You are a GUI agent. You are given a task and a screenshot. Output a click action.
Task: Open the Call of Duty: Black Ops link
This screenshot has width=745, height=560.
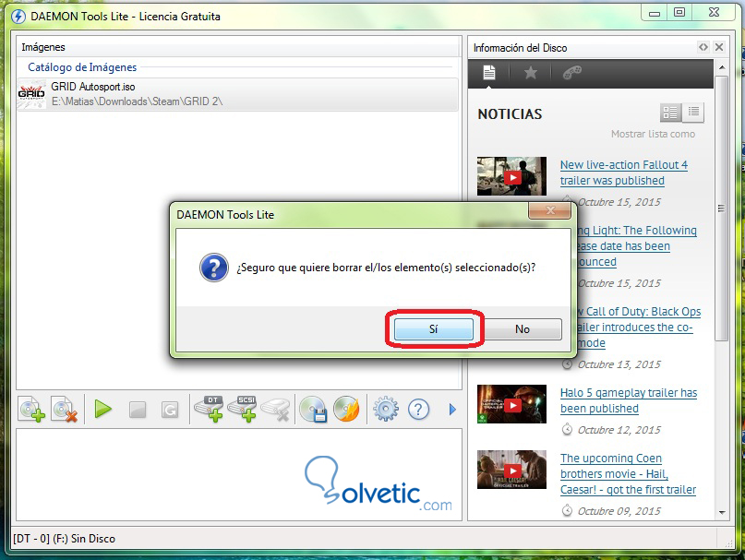(639, 328)
